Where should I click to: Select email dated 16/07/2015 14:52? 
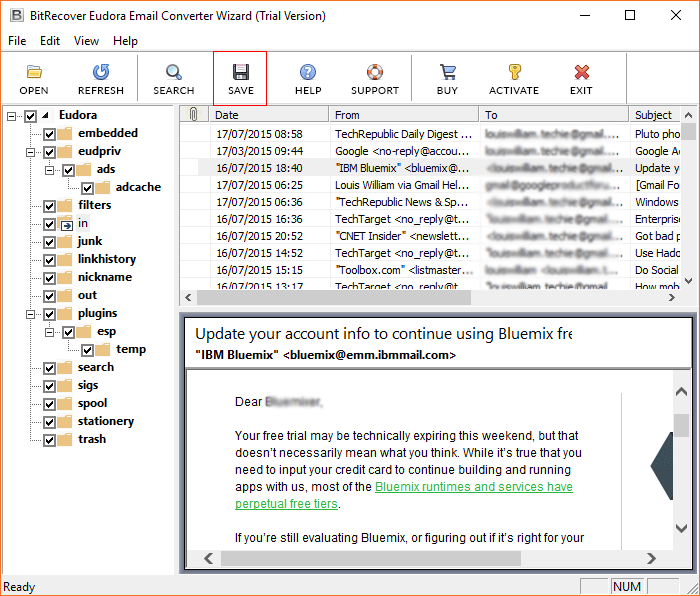(430, 253)
